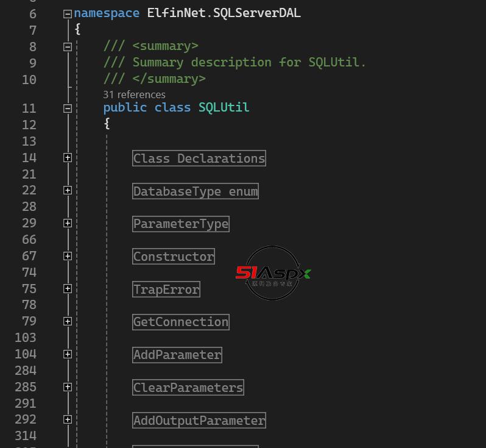Expand the Constructor region
486x448 pixels.
click(x=68, y=256)
